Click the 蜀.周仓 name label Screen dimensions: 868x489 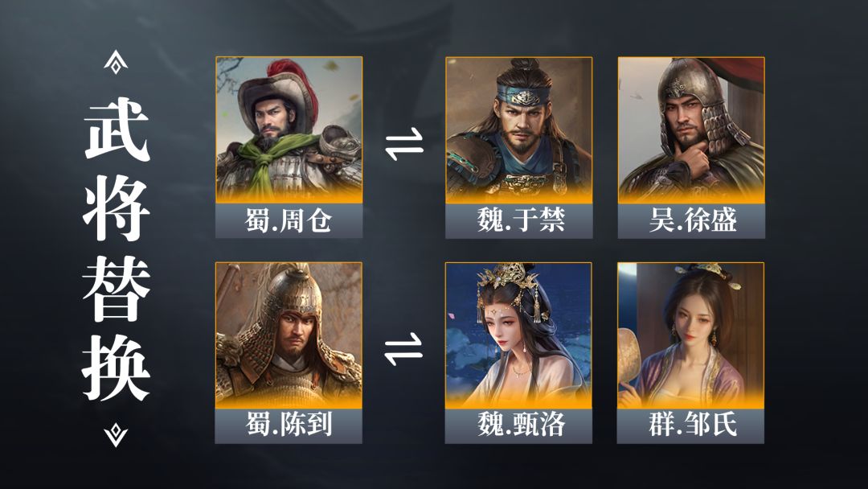(x=289, y=220)
